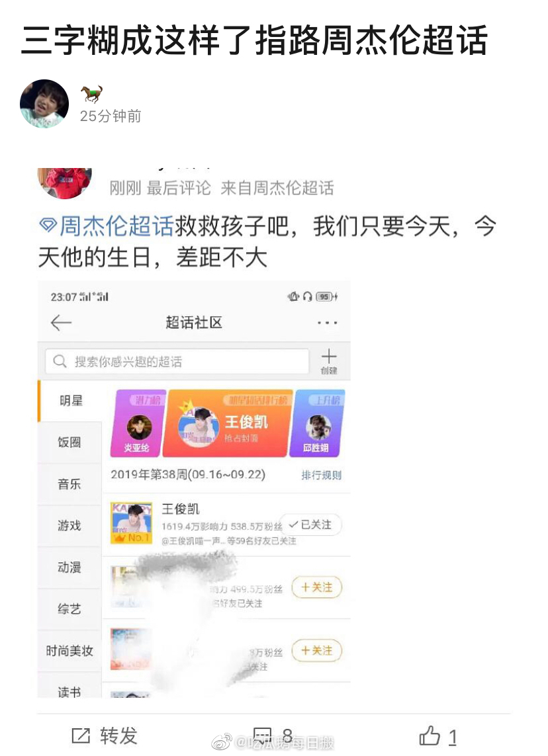Tap the comment icon with count 8
This screenshot has height=756, width=548.
coord(263,736)
